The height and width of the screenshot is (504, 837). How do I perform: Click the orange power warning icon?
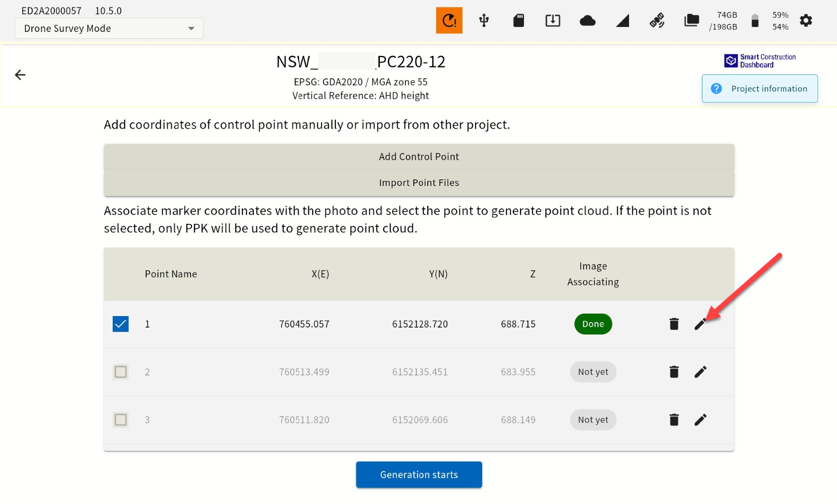[x=449, y=20]
